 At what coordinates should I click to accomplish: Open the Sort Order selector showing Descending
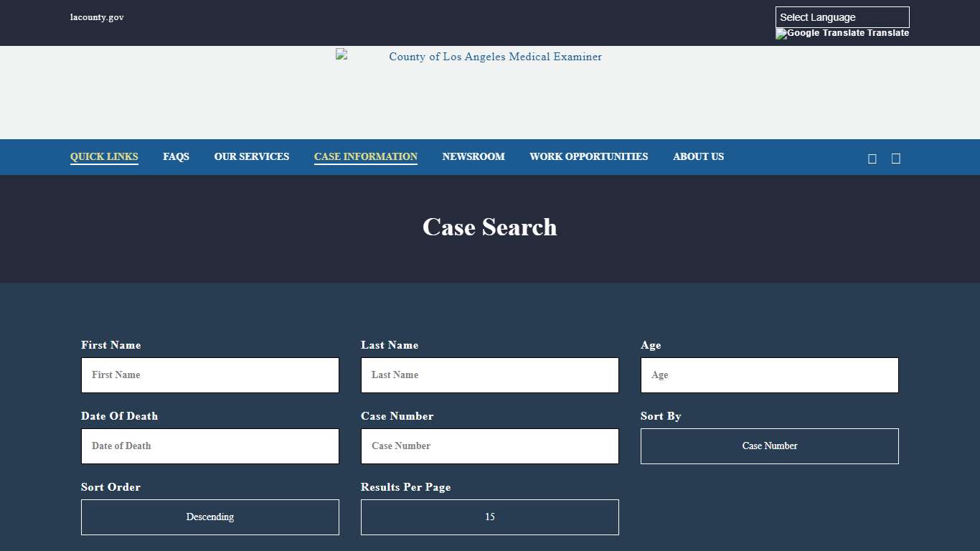pyautogui.click(x=209, y=517)
